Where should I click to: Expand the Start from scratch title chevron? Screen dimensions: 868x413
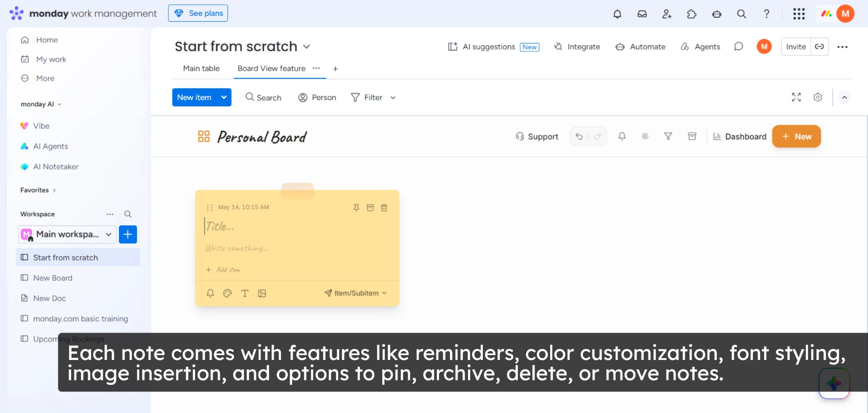click(x=307, y=47)
